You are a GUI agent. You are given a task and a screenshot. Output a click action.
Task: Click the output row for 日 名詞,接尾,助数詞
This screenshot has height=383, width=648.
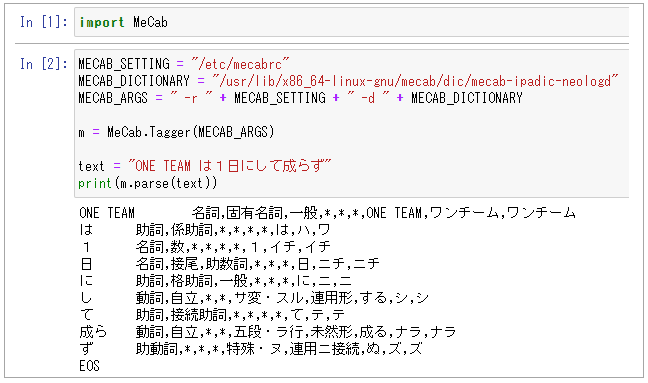click(x=229, y=264)
